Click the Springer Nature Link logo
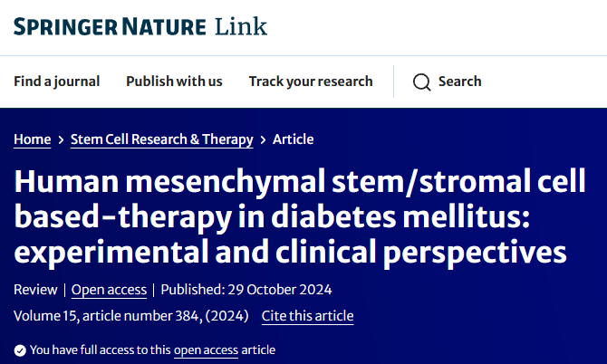The image size is (607, 364). 140,26
